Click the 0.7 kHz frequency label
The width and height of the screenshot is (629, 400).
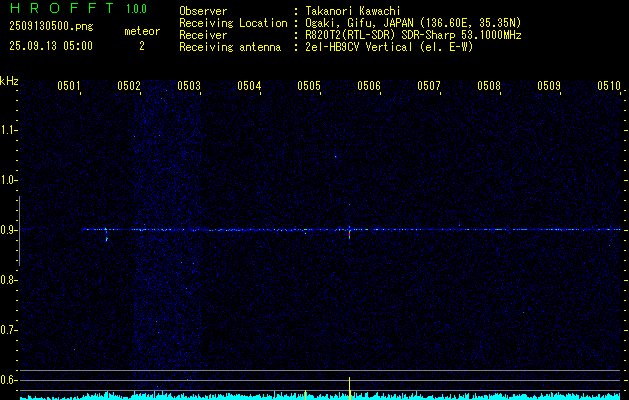coord(8,330)
